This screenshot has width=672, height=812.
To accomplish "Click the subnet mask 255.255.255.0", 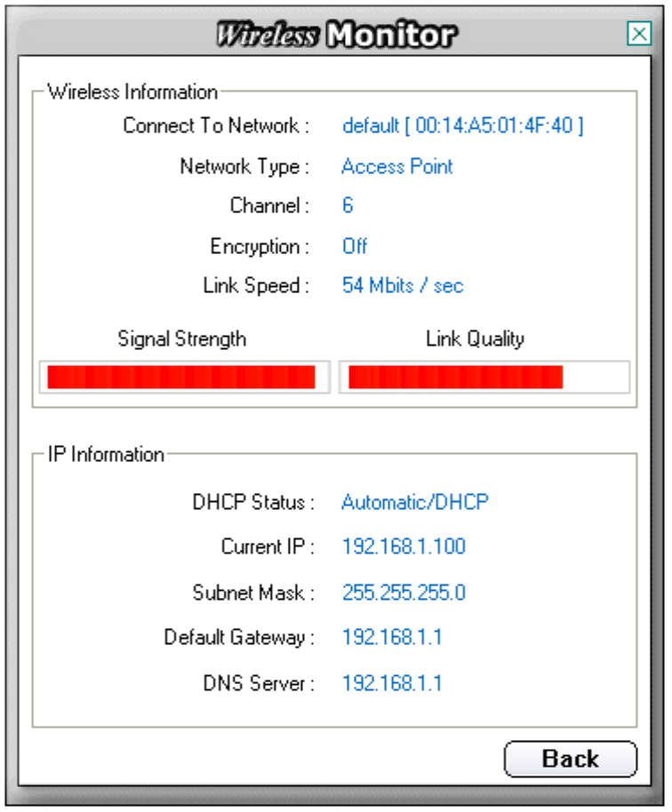I will [404, 593].
